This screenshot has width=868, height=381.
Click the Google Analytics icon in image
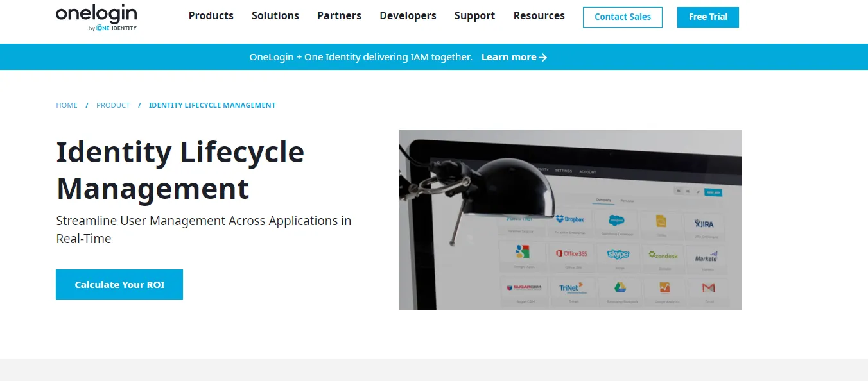(x=664, y=288)
